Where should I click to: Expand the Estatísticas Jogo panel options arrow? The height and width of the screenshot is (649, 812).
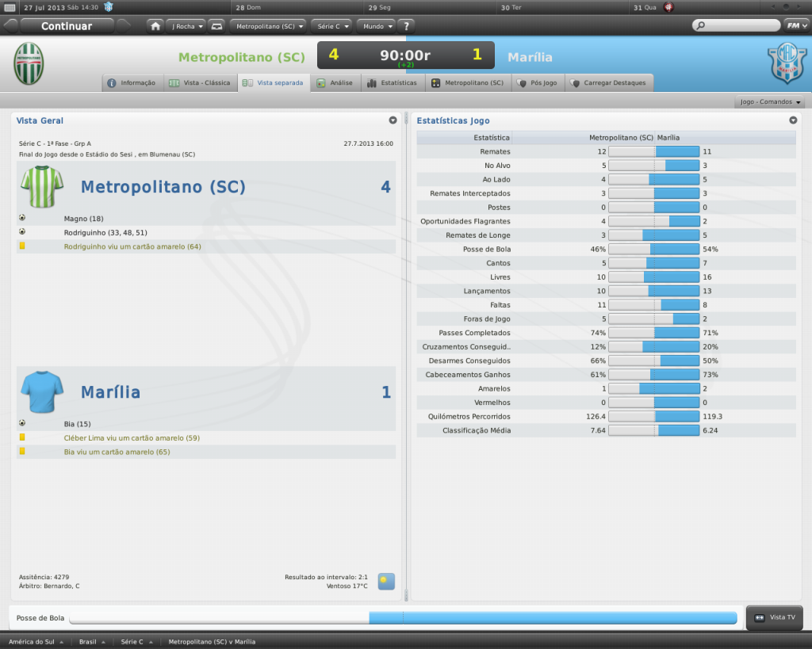pos(793,120)
